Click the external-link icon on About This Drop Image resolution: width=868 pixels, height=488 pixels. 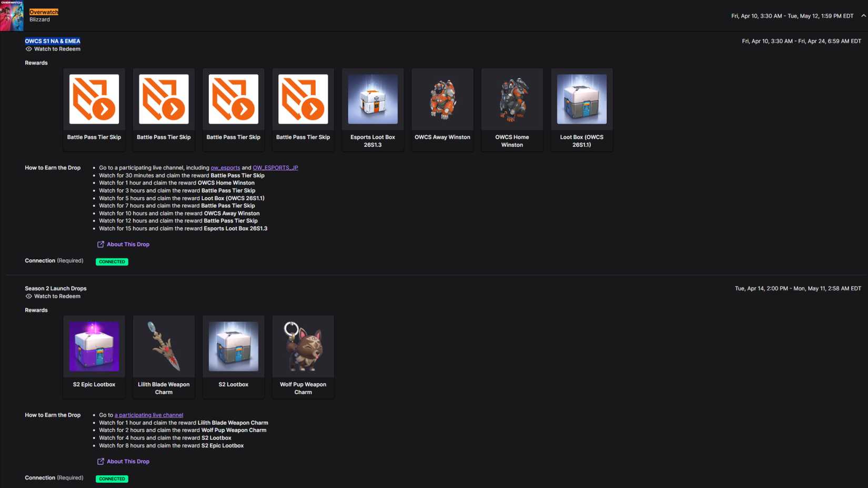(x=100, y=244)
